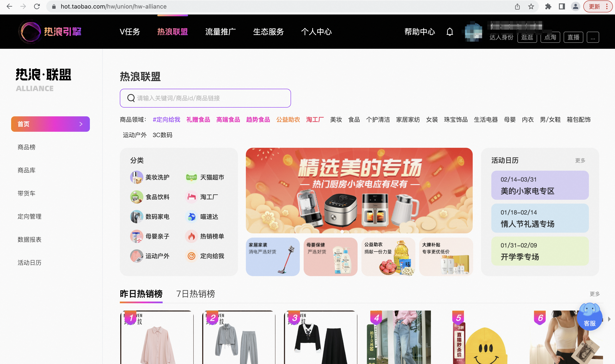Open 母婴亲子 category icon
615x364 pixels.
pos(137,236)
